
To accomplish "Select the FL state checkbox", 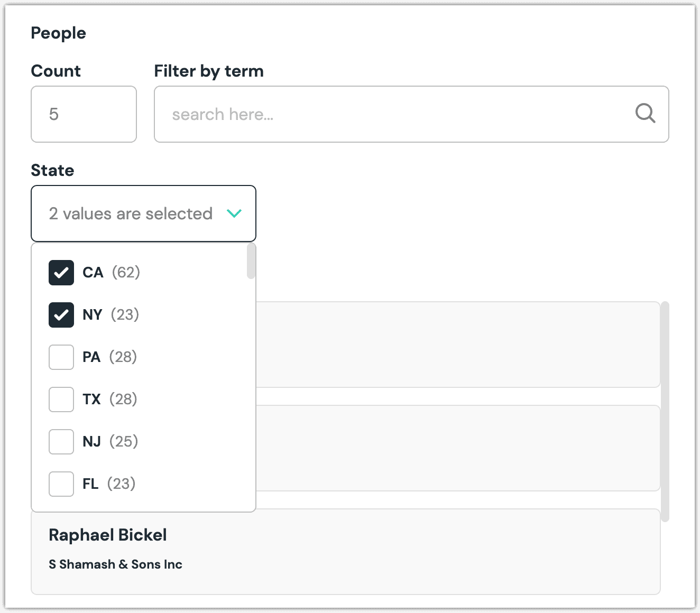I will coord(61,484).
